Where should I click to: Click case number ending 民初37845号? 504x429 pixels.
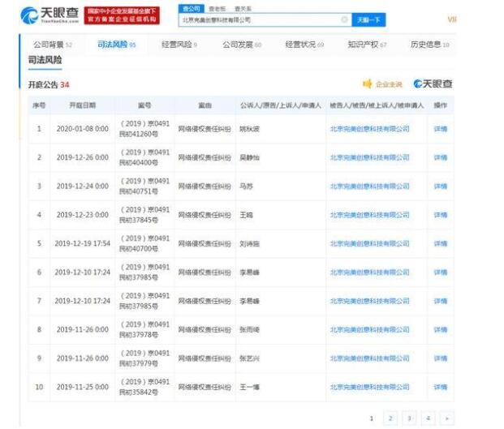(x=144, y=215)
